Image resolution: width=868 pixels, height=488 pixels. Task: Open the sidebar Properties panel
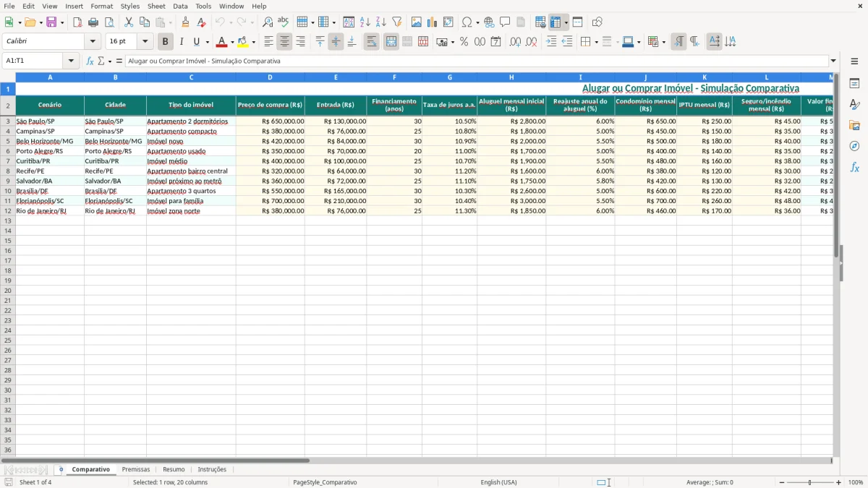click(x=854, y=83)
